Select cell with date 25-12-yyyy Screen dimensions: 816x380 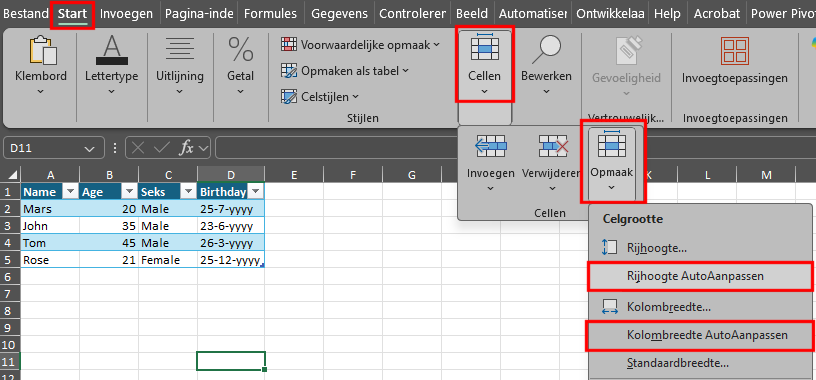pyautogui.click(x=231, y=260)
